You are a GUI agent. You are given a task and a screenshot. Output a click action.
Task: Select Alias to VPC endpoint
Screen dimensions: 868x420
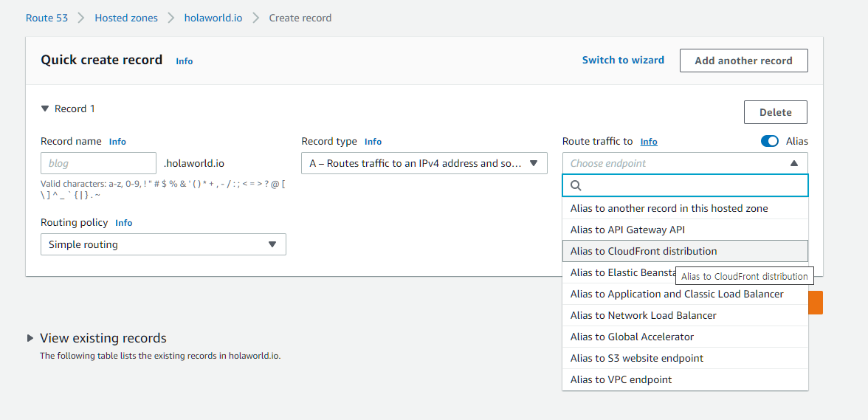pos(685,379)
